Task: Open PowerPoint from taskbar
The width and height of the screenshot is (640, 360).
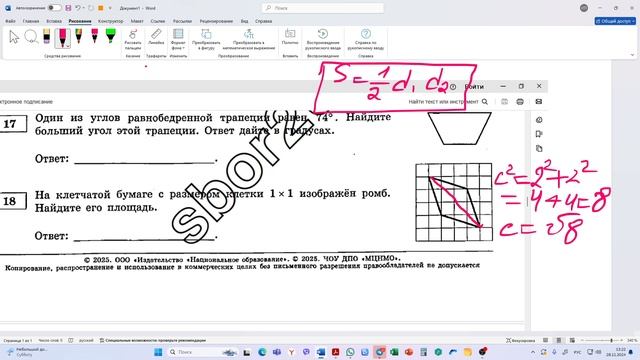Action: pyautogui.click(x=409, y=352)
